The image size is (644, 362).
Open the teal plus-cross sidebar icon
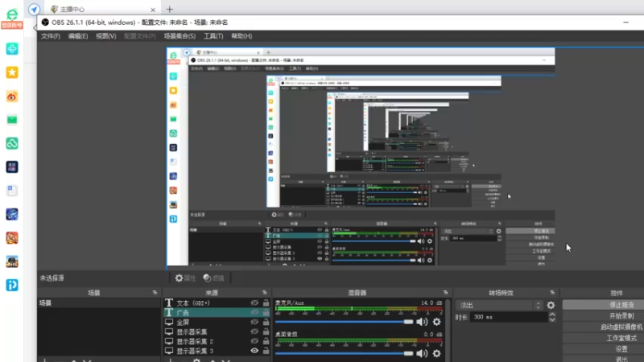(x=12, y=49)
